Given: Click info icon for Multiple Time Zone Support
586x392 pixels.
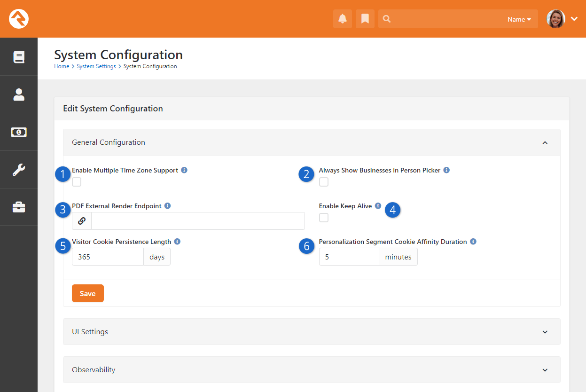Looking at the screenshot, I should tap(184, 170).
